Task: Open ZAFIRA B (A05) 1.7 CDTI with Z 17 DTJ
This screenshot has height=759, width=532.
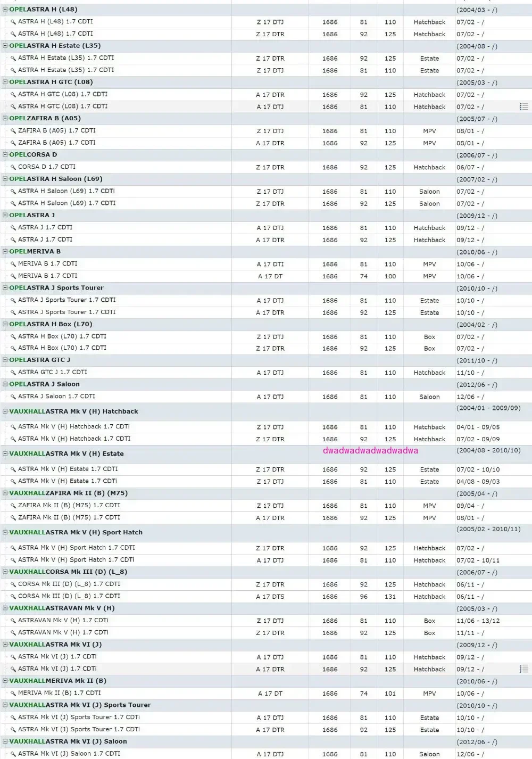Action: [x=57, y=130]
